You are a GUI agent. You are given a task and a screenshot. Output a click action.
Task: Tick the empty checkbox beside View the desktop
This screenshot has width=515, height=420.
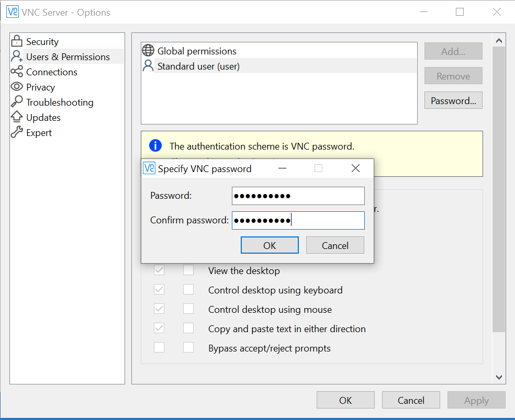[x=188, y=270]
